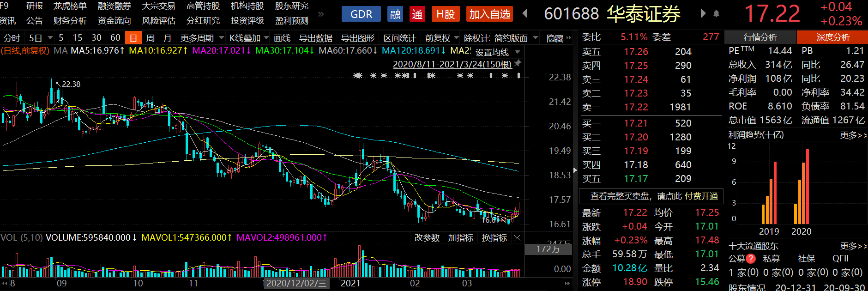Click the stock code 601688

(571, 14)
